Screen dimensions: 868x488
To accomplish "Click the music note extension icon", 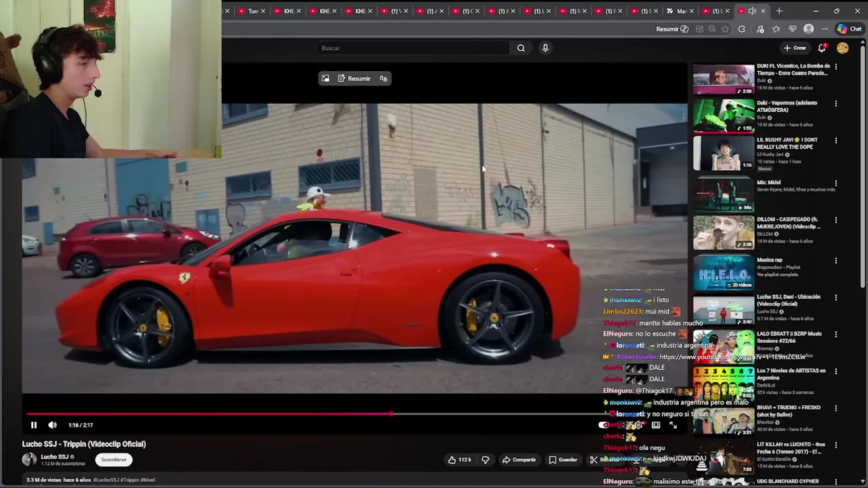I will (760, 29).
